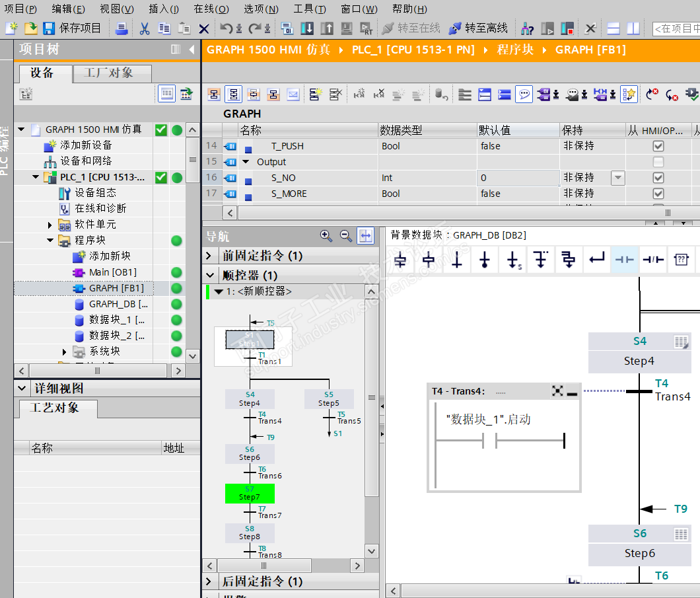Insert normally closed contact icon
The image size is (700, 598).
[x=653, y=259]
